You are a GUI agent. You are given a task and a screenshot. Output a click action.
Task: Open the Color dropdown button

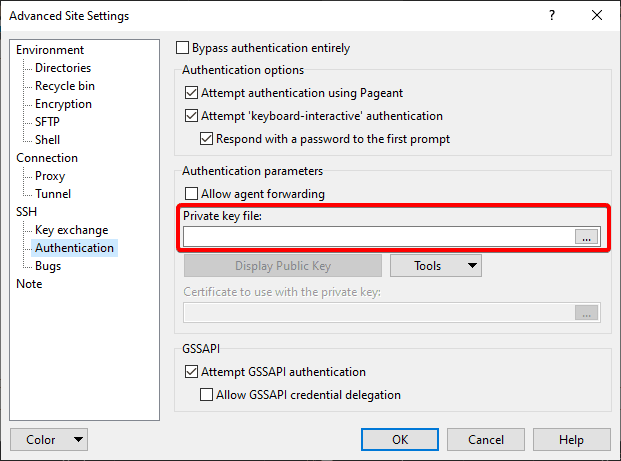[x=49, y=440]
